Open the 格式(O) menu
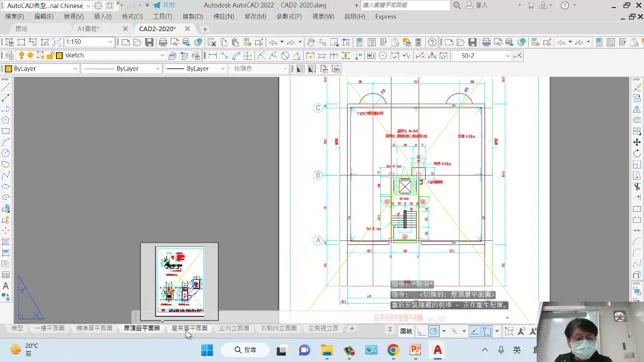This screenshot has width=644, height=362. [132, 17]
